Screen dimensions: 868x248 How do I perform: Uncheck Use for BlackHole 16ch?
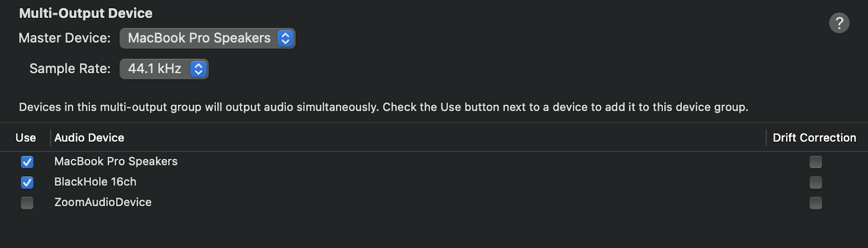[27, 182]
